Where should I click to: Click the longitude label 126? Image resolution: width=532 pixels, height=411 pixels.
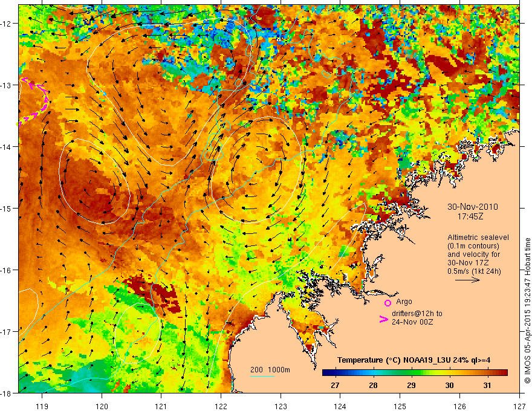click(x=459, y=406)
